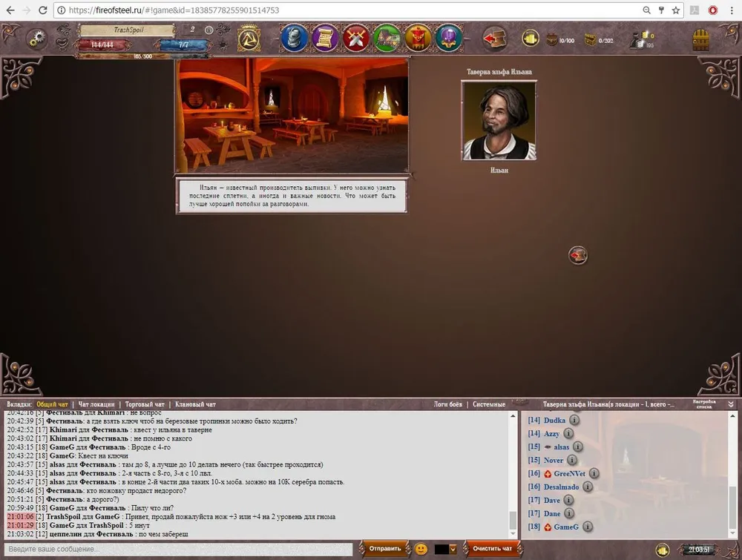Click the red arrow exit icon in top bar

coord(494,39)
